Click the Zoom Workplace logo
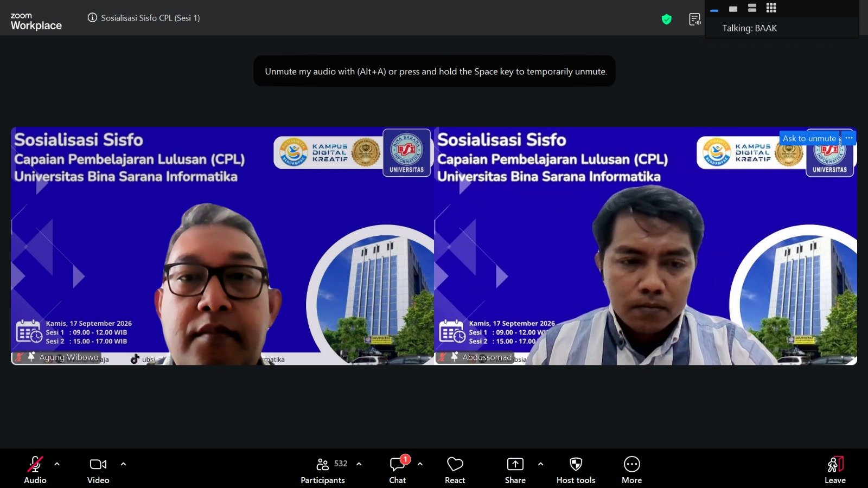 tap(36, 22)
